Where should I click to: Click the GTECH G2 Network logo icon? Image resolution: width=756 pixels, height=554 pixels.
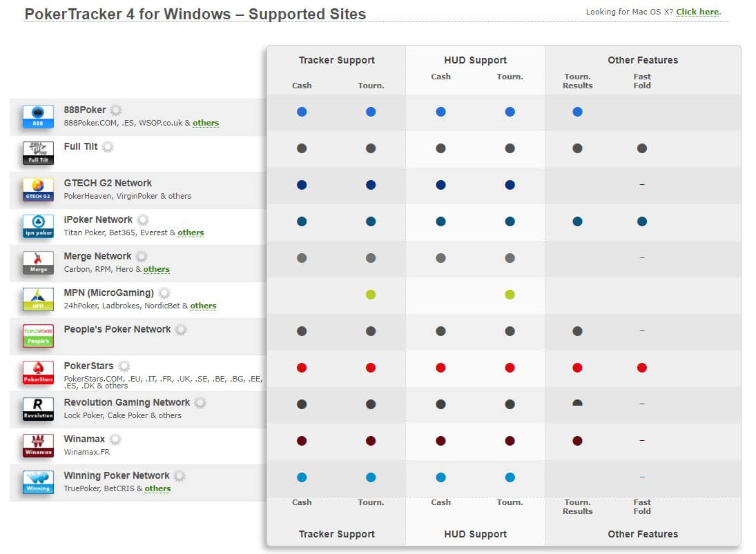click(38, 190)
